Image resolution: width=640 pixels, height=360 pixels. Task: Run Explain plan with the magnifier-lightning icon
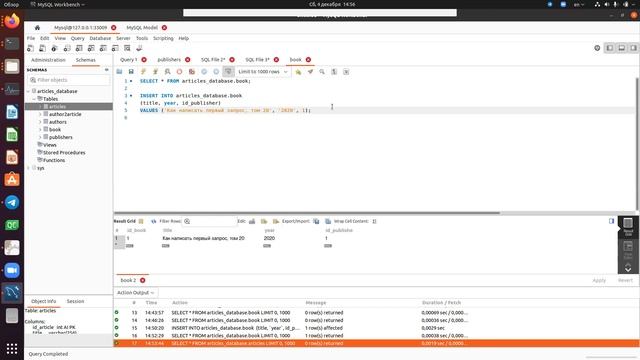pyautogui.click(x=167, y=71)
